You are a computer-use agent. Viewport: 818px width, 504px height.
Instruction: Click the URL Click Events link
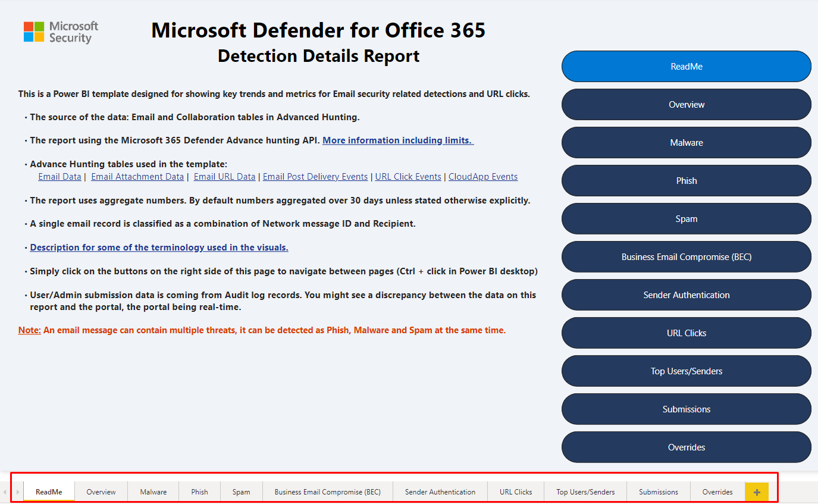click(408, 177)
